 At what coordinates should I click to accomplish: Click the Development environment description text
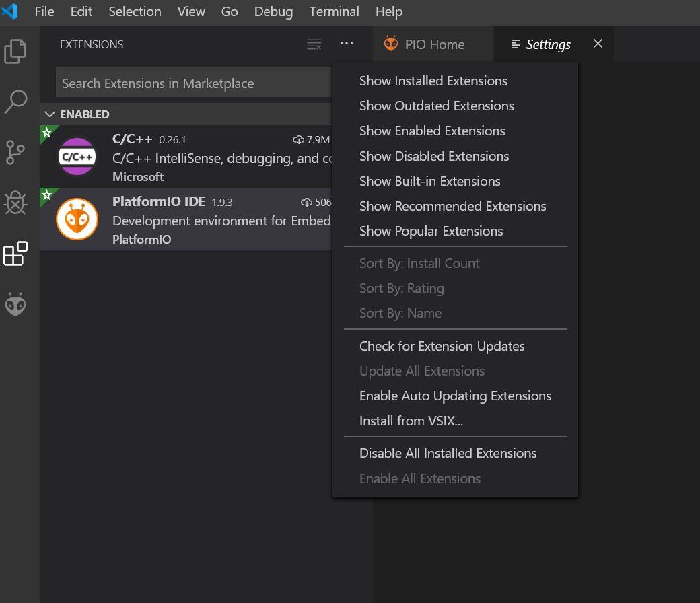point(222,221)
